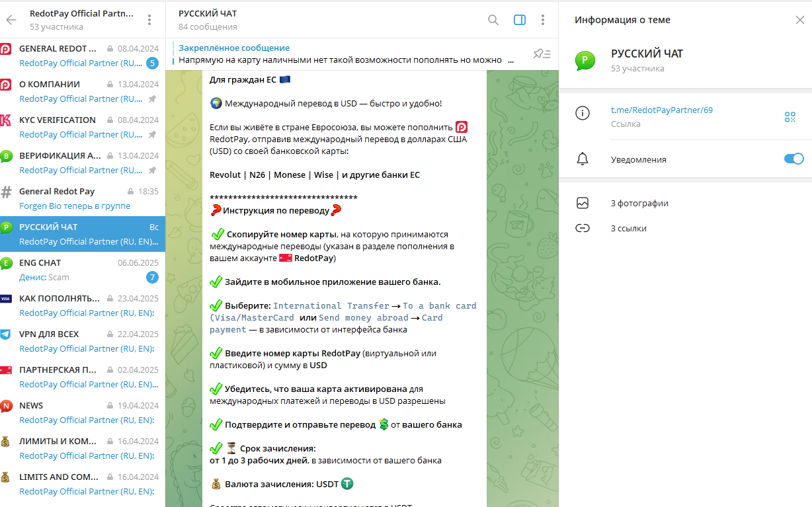812x507 pixels.
Task: Open the ВЕРИФИКАЦИЯ А... topic
Action: [83, 163]
